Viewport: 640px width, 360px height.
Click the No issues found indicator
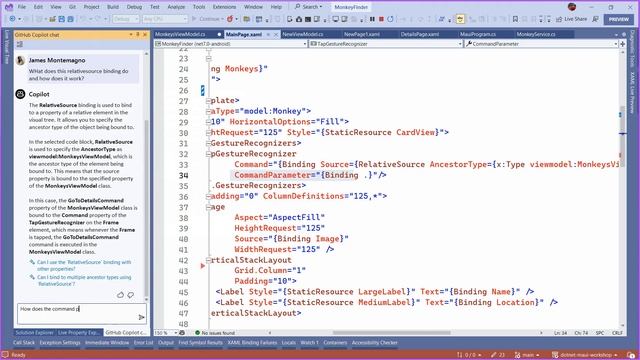pyautogui.click(x=214, y=333)
